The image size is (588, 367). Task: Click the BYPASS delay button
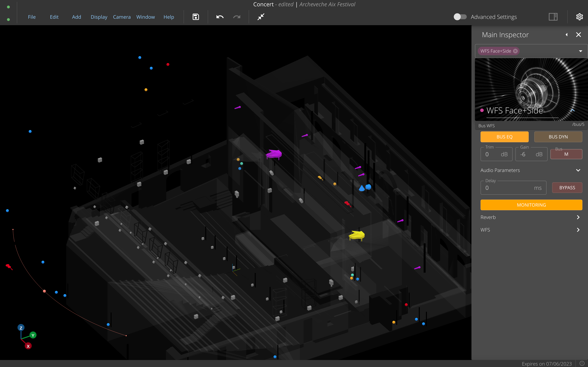pos(567,188)
